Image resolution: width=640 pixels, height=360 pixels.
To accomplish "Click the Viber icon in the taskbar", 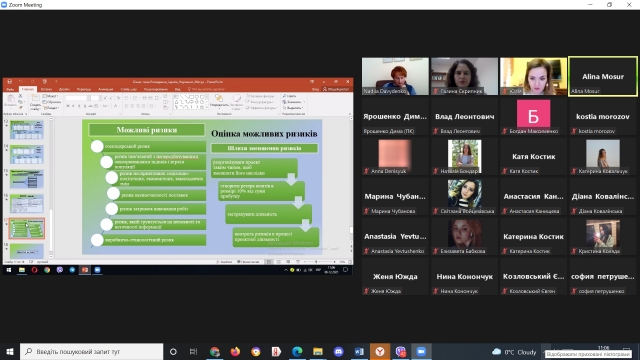I will point(401,351).
